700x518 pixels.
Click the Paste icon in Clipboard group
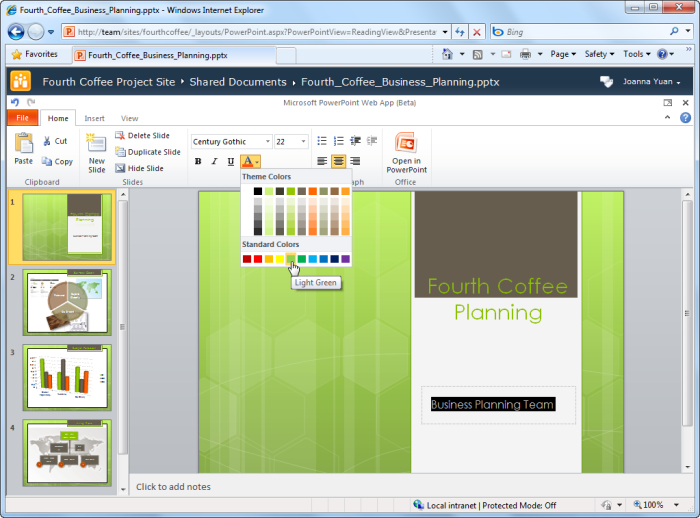[23, 149]
